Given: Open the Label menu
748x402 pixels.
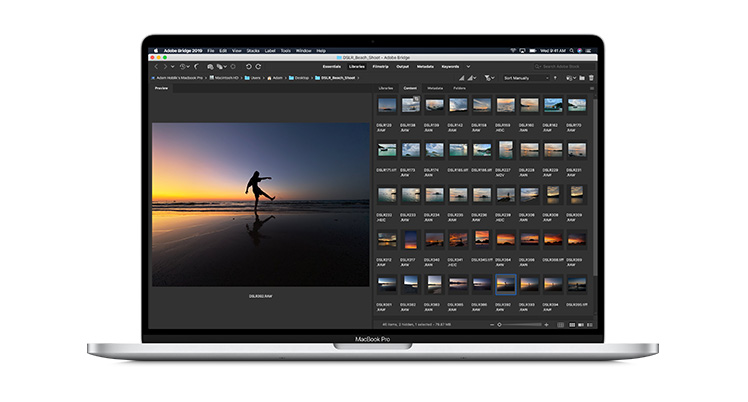Looking at the screenshot, I should (x=270, y=51).
